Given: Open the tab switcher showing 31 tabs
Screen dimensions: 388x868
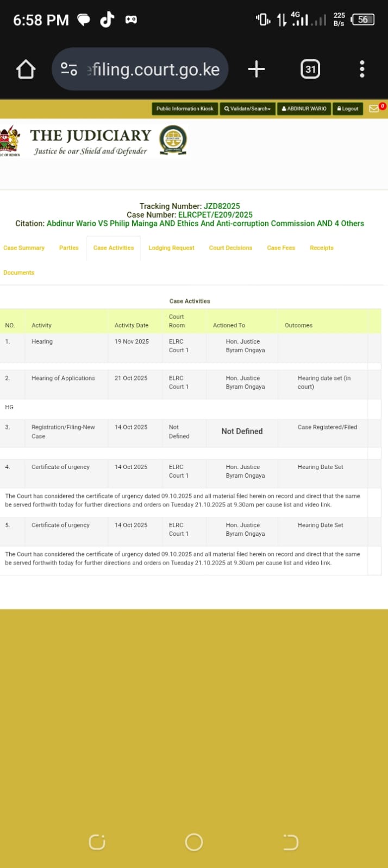Looking at the screenshot, I should point(310,69).
